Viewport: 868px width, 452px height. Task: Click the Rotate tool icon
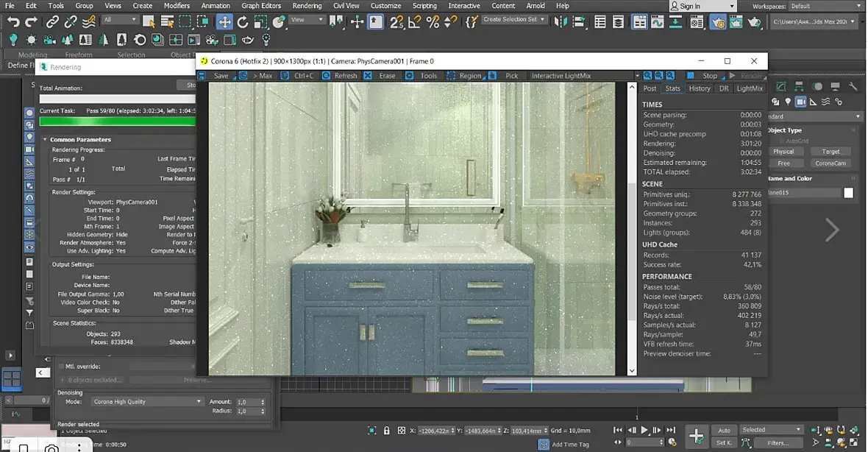243,21
